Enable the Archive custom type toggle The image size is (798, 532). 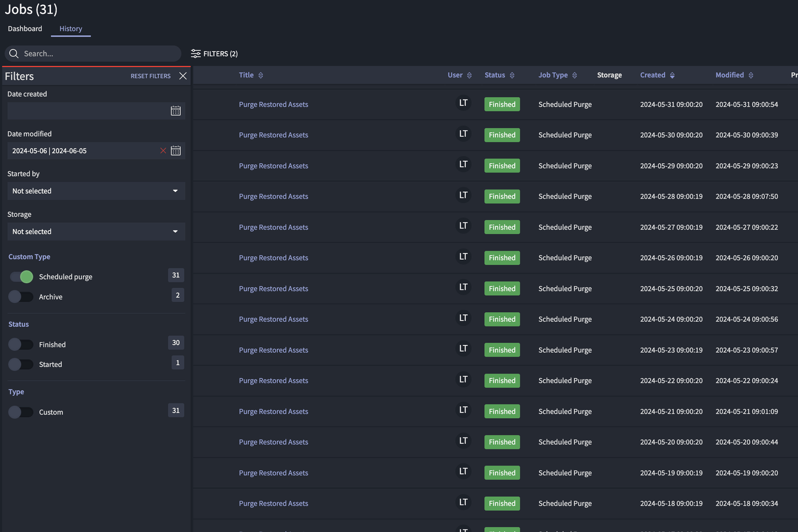click(x=21, y=297)
